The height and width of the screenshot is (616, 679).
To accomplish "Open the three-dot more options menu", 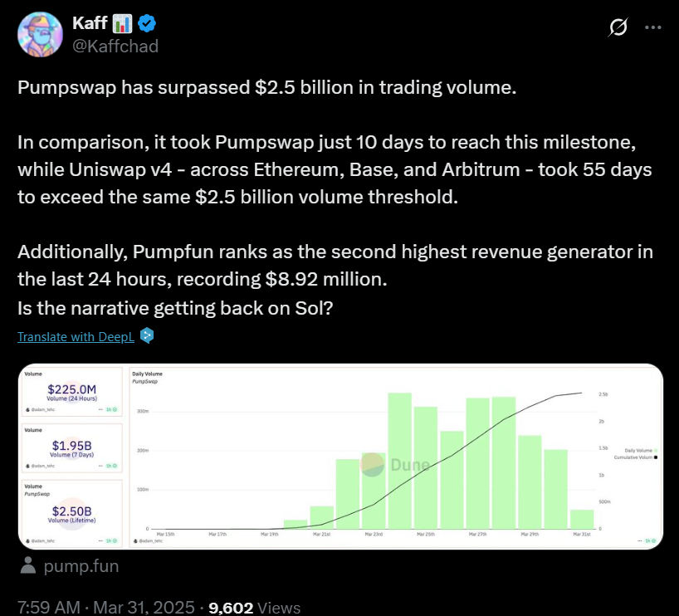I will [x=652, y=27].
